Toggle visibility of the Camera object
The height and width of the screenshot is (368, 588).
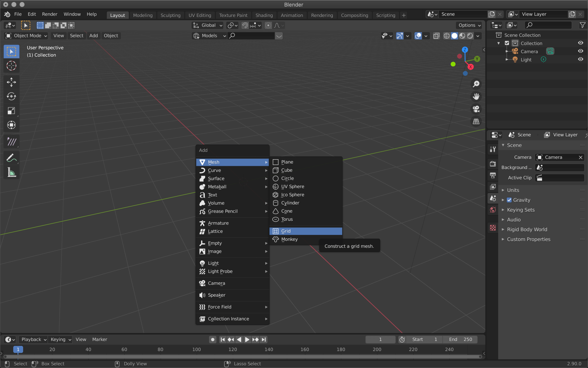tap(581, 51)
